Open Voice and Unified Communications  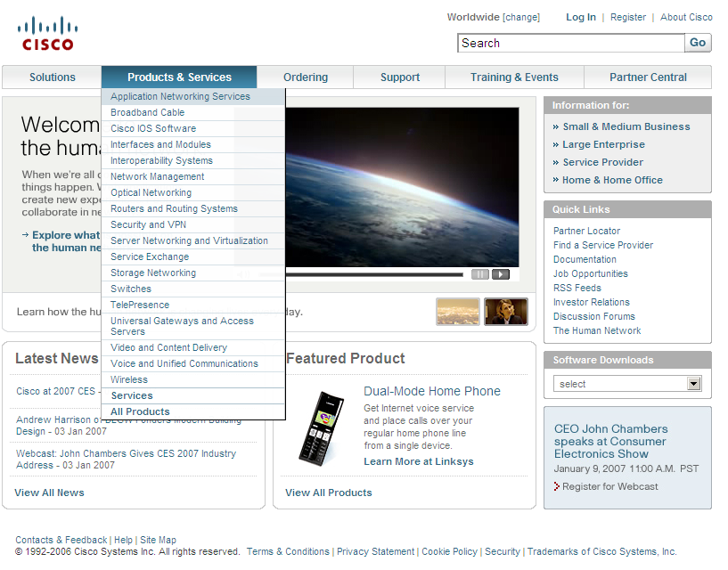coord(193,363)
